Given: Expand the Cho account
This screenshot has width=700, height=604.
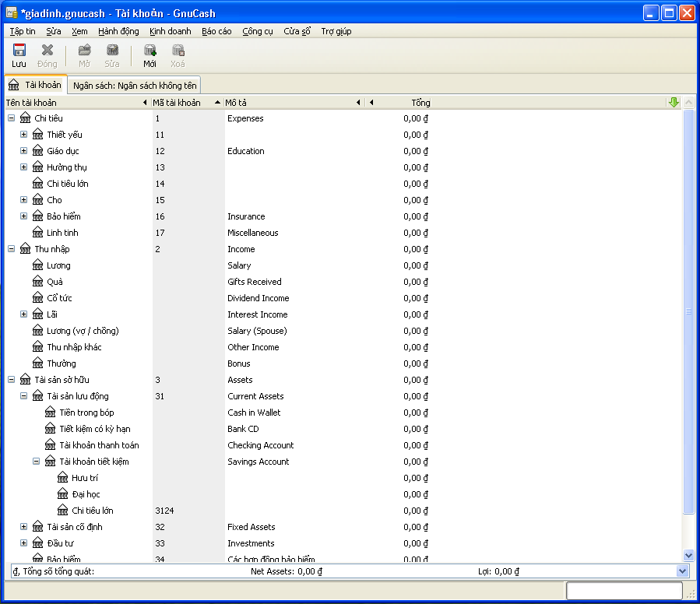Looking at the screenshot, I should [x=24, y=200].
